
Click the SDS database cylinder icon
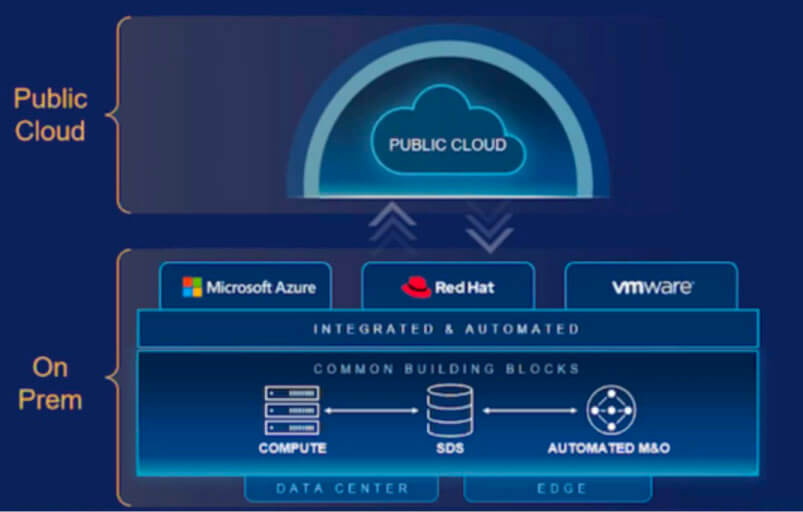[450, 411]
